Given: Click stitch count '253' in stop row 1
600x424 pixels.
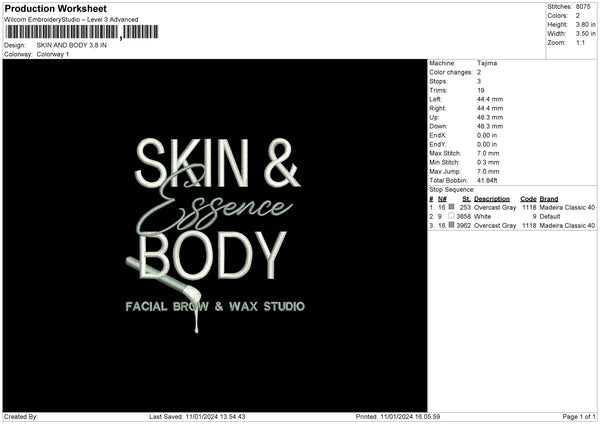Looking at the screenshot, I should [465, 207].
